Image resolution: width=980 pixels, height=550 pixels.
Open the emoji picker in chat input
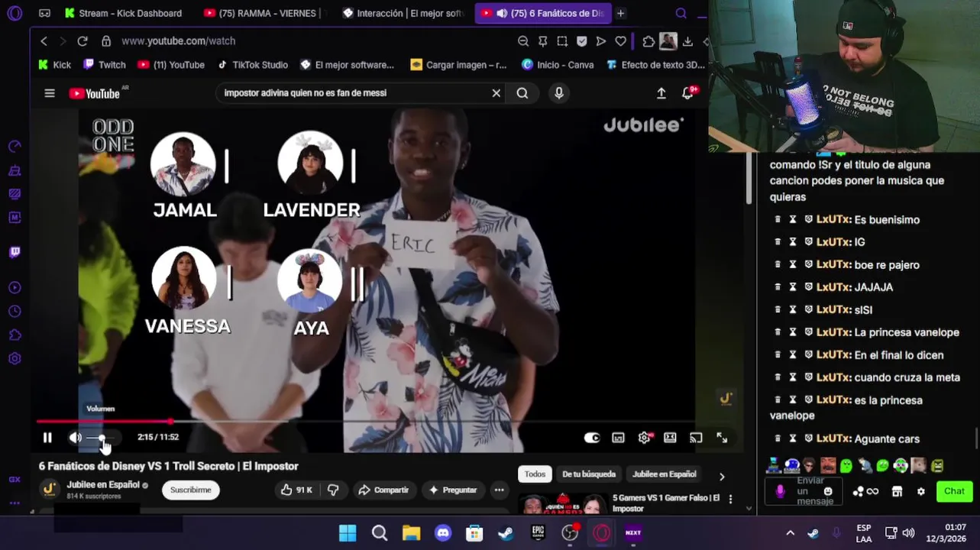coord(829,491)
